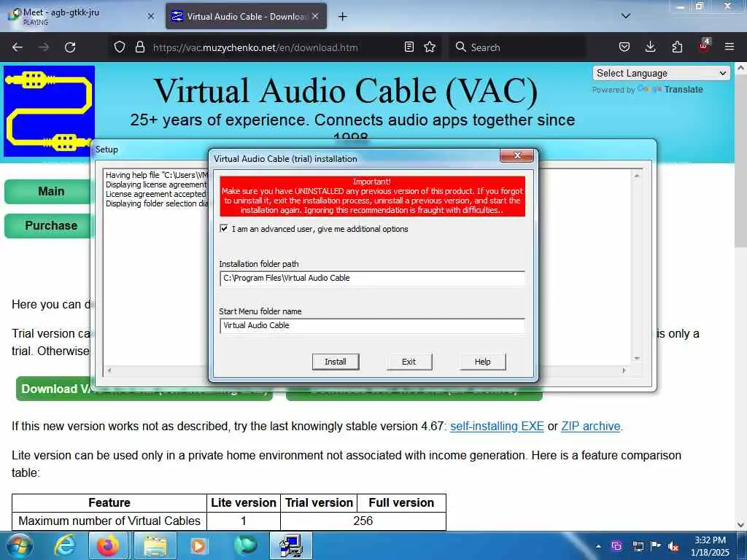This screenshot has height=560, width=747.
Task: Switch to the Meet agb-gtkk-jru tab
Action: pos(81,16)
